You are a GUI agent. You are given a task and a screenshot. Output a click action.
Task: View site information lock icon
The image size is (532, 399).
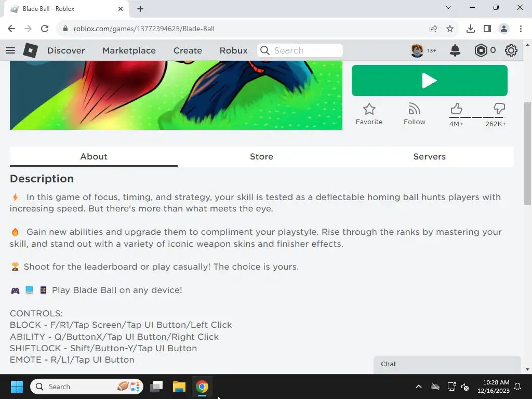[65, 29]
